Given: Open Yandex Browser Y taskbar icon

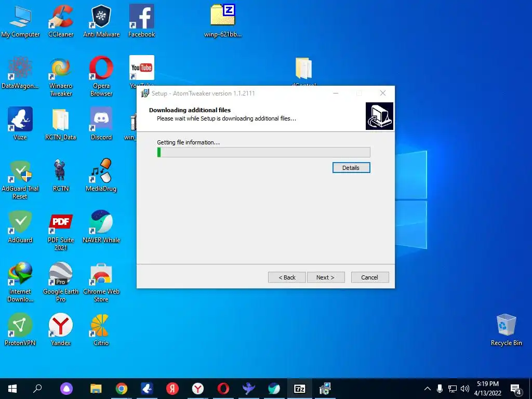Looking at the screenshot, I should click(x=198, y=389).
